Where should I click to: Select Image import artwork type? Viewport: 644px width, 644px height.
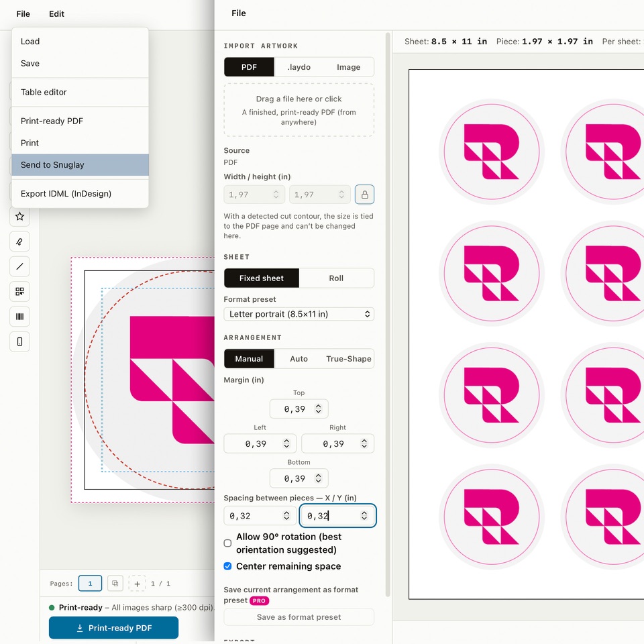pos(349,67)
